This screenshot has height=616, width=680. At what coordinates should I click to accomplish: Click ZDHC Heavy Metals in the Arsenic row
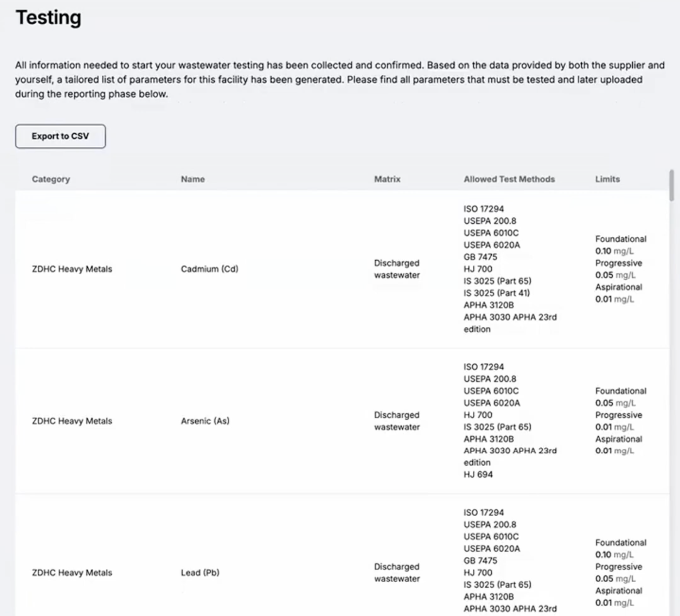[x=72, y=421]
